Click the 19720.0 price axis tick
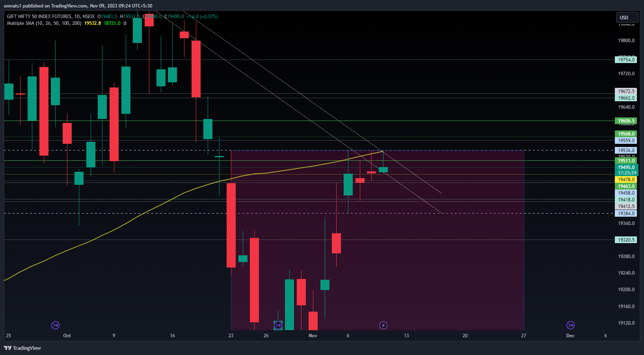 coord(626,74)
